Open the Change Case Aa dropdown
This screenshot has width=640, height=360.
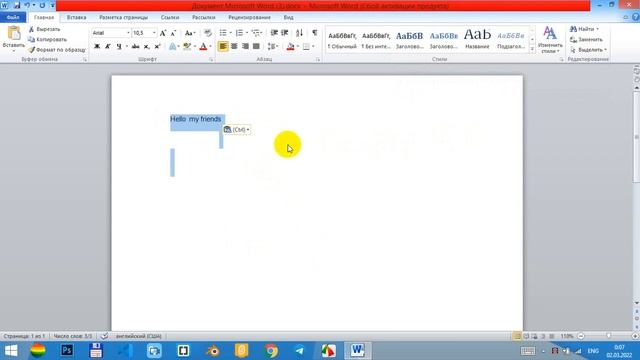[x=190, y=33]
